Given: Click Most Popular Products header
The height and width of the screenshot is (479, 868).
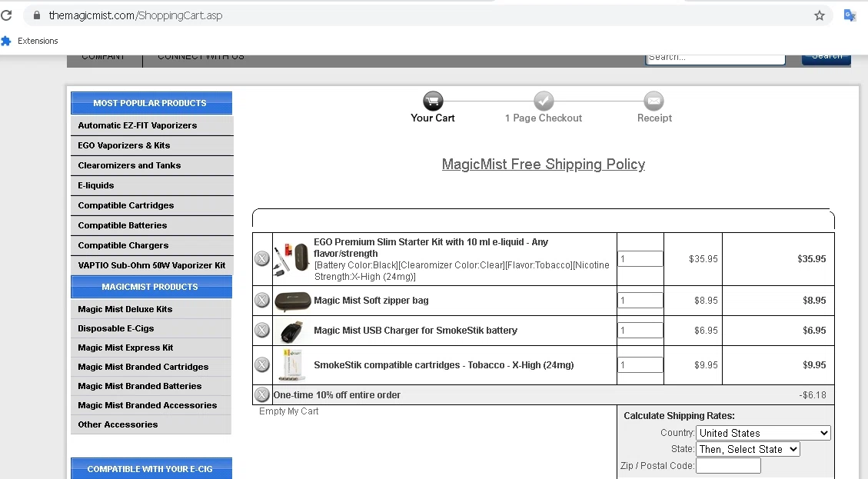Looking at the screenshot, I should click(x=151, y=103).
